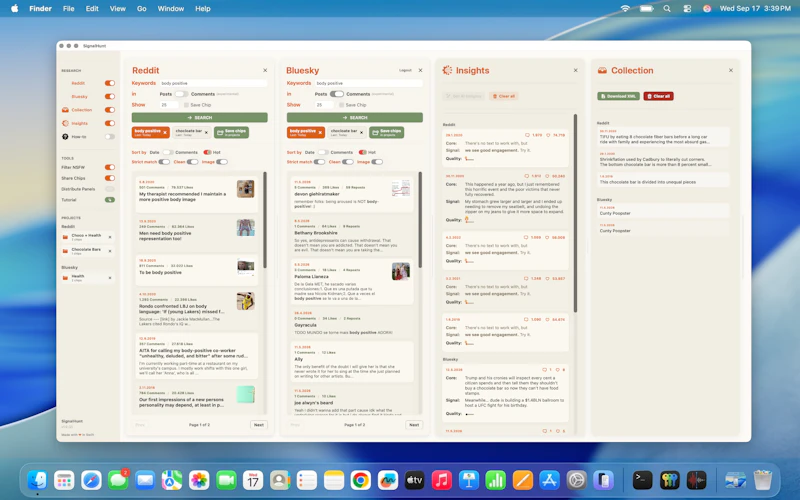Open the therapist post thumbnail in Reddit results
The height and width of the screenshot is (500, 800).
pos(245,189)
